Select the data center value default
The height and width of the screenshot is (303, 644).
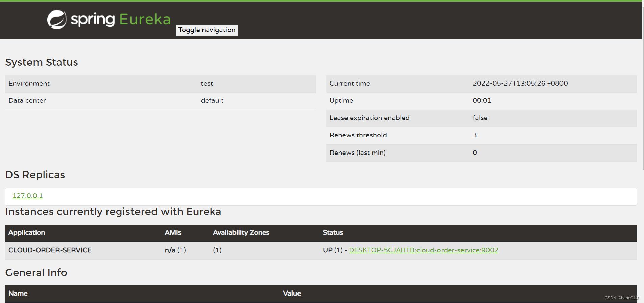click(x=212, y=101)
